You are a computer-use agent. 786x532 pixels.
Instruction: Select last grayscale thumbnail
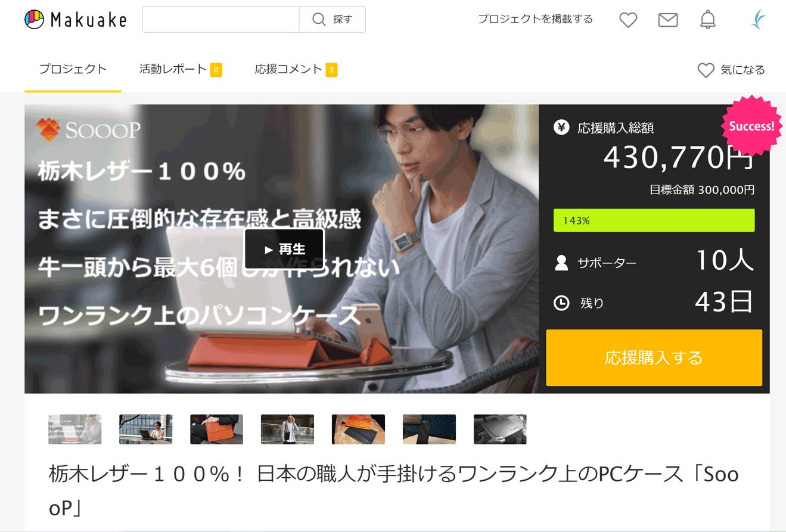(500, 429)
